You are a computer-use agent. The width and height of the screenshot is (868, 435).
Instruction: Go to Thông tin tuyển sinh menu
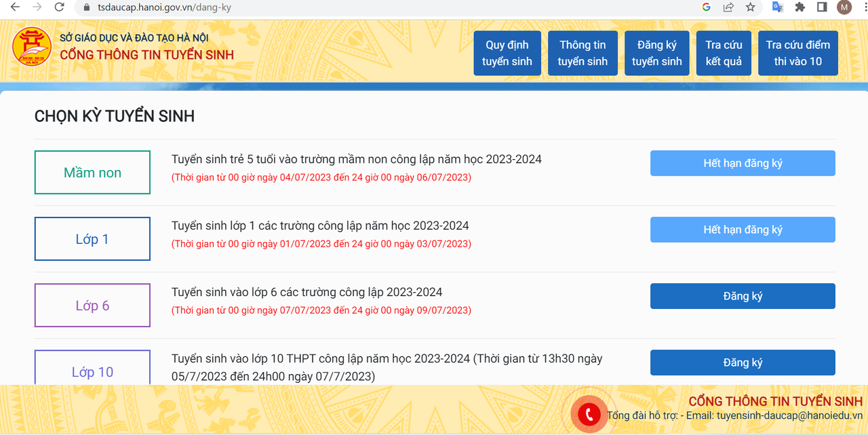[x=583, y=53]
